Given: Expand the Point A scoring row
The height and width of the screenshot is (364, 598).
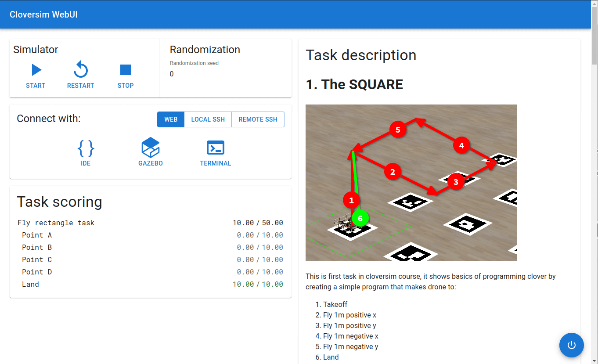Looking at the screenshot, I should pos(151,235).
